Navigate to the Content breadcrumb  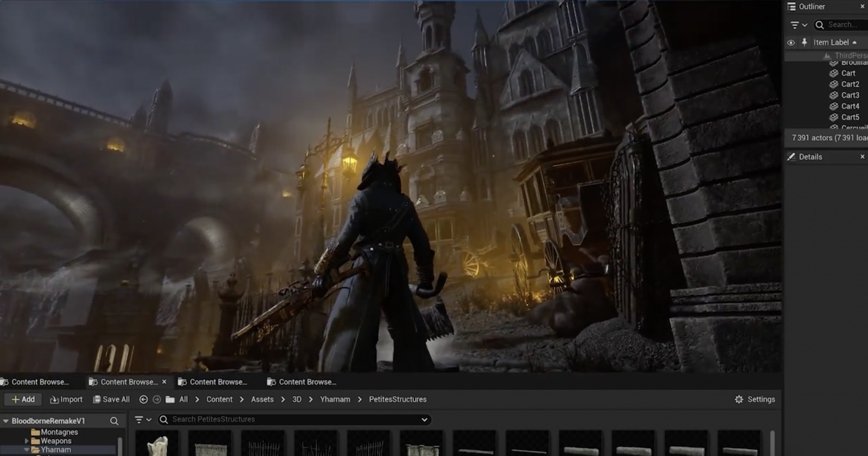point(219,400)
